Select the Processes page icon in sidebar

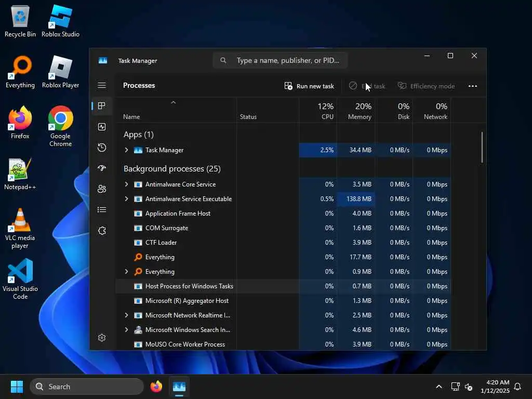[101, 106]
